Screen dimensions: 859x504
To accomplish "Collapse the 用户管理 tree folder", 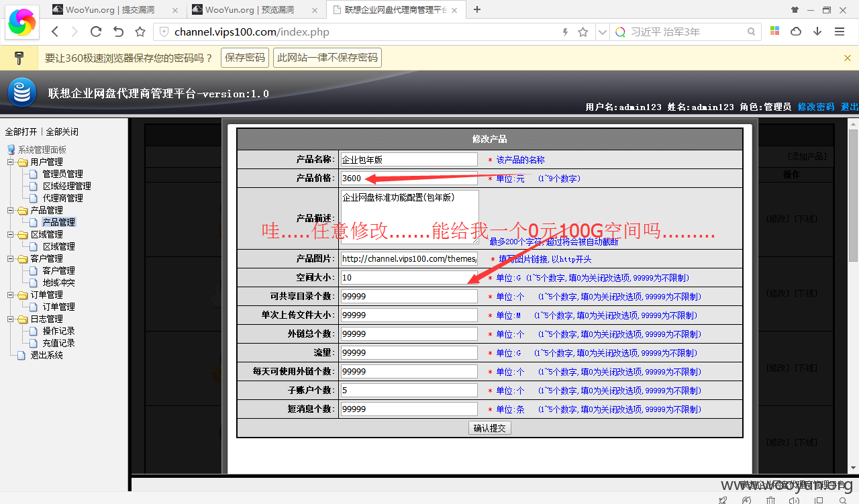I will (x=11, y=162).
